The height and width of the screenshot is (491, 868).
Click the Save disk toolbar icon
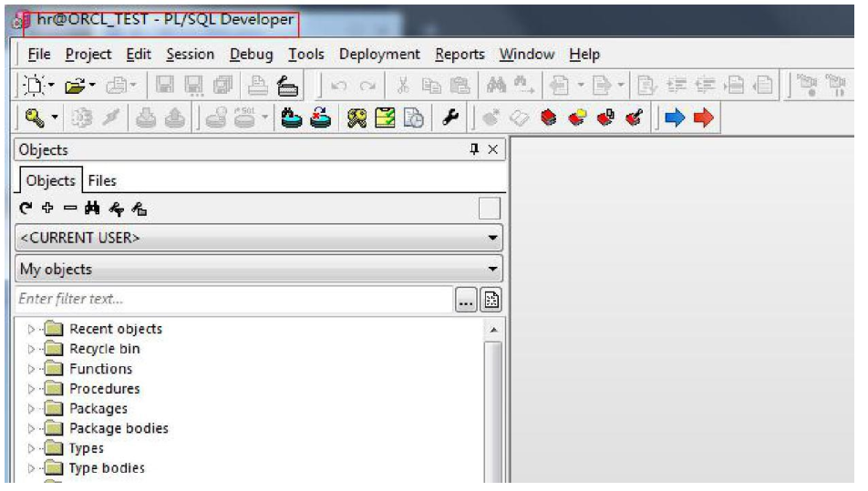tap(164, 85)
